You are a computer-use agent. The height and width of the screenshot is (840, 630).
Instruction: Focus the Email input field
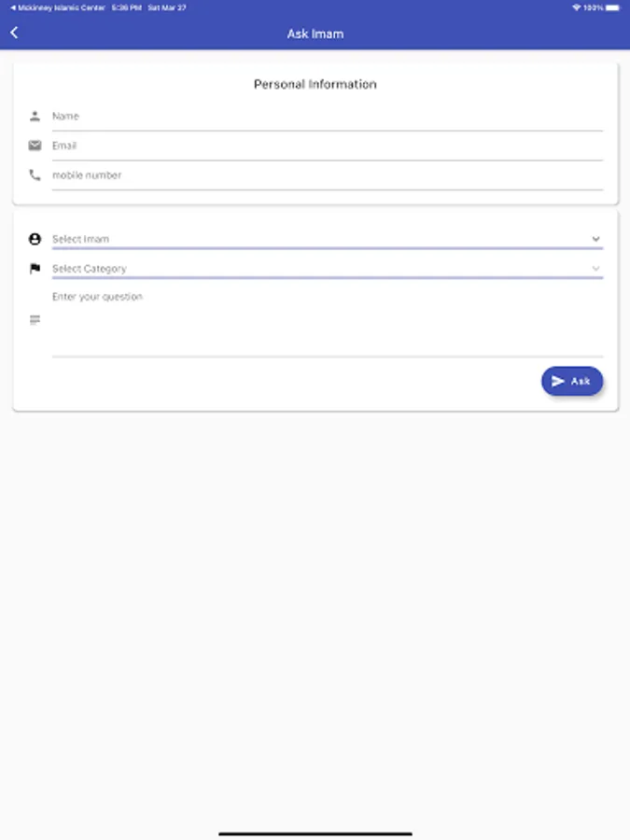click(327, 146)
